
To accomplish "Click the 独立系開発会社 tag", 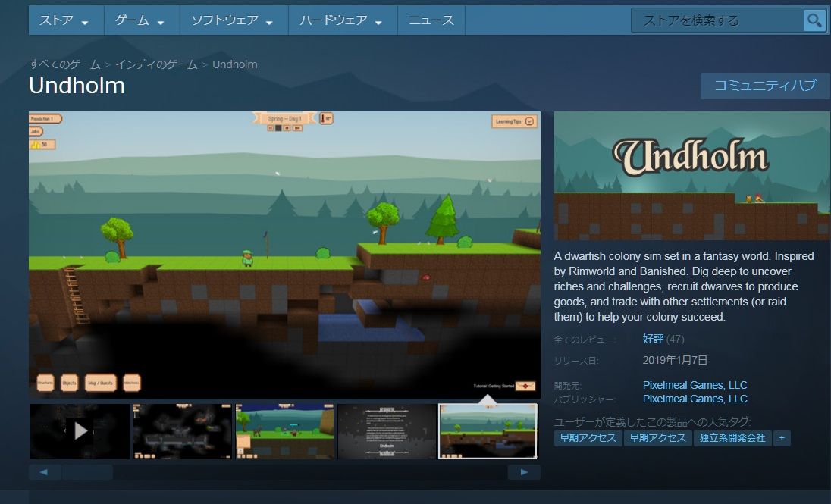I will pos(732,438).
